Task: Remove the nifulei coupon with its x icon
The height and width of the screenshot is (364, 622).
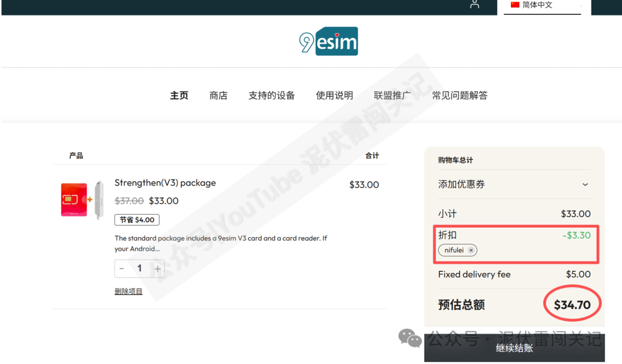Action: [471, 250]
